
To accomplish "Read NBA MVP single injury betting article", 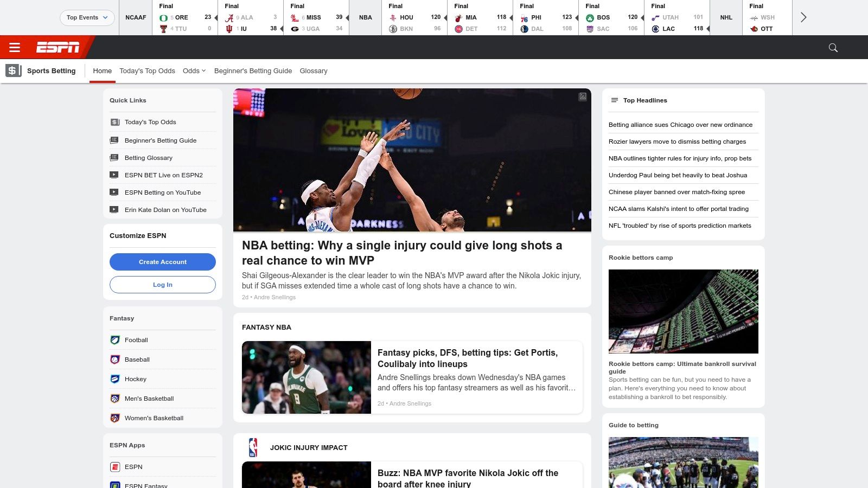I will tap(402, 253).
